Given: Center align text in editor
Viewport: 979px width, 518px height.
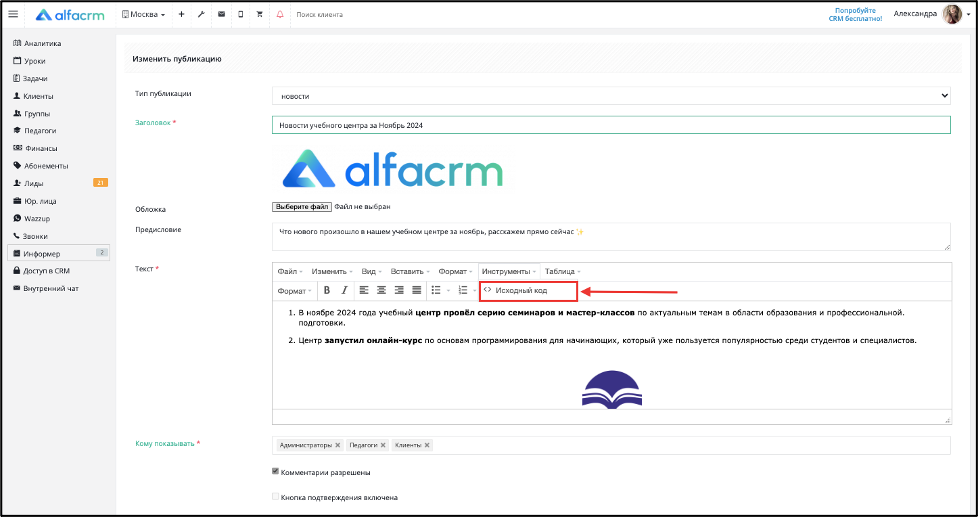Looking at the screenshot, I should pos(381,290).
